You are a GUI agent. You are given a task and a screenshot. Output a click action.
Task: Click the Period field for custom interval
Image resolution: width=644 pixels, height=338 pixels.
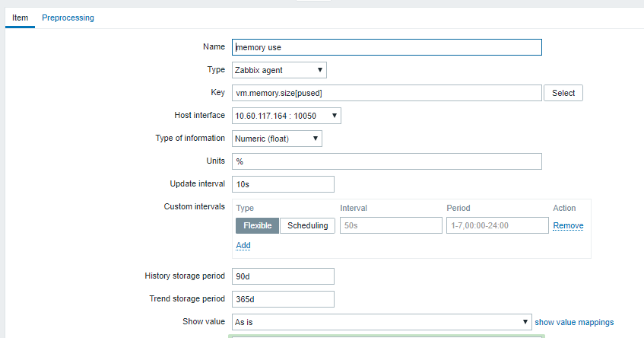click(x=497, y=225)
